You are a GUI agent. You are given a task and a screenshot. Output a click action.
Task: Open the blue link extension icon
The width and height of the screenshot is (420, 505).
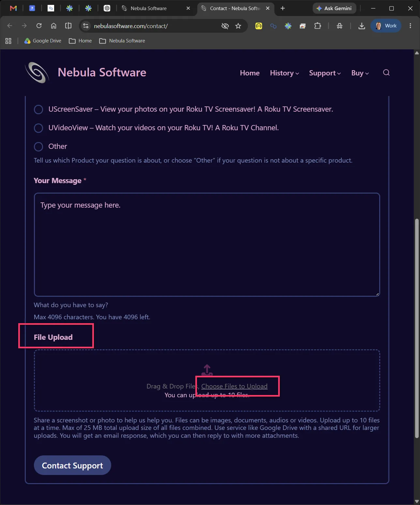[273, 26]
